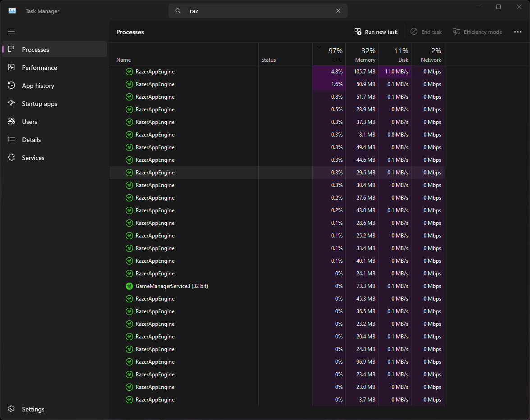Sort by the Network column header
This screenshot has height=420, width=530.
point(428,55)
